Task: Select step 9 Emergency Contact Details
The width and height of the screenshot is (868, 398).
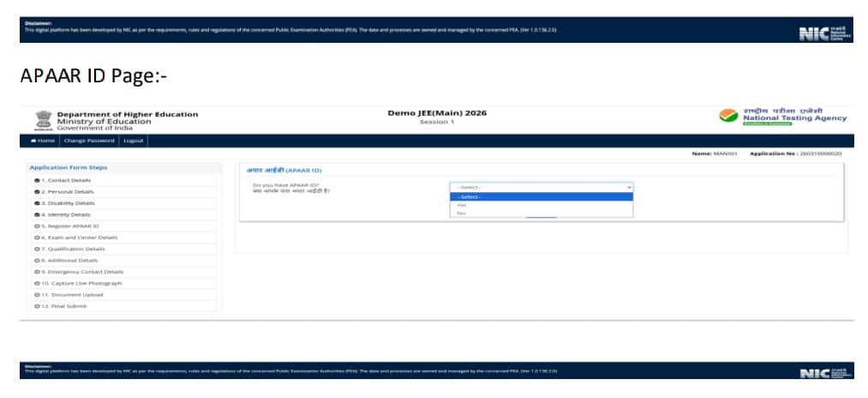Action: [81, 271]
